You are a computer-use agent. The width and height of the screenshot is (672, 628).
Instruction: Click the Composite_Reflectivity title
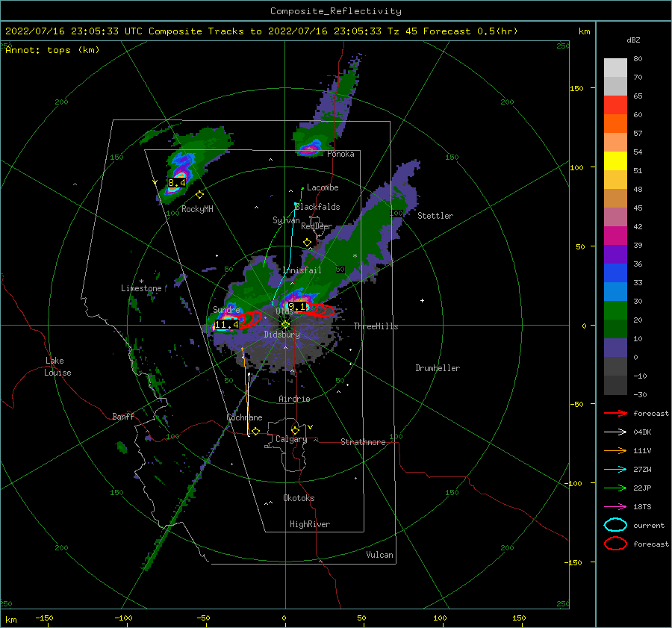pyautogui.click(x=336, y=11)
